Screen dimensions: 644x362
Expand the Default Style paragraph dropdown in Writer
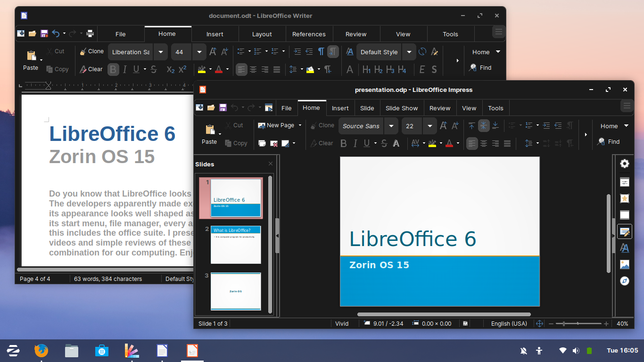point(409,52)
